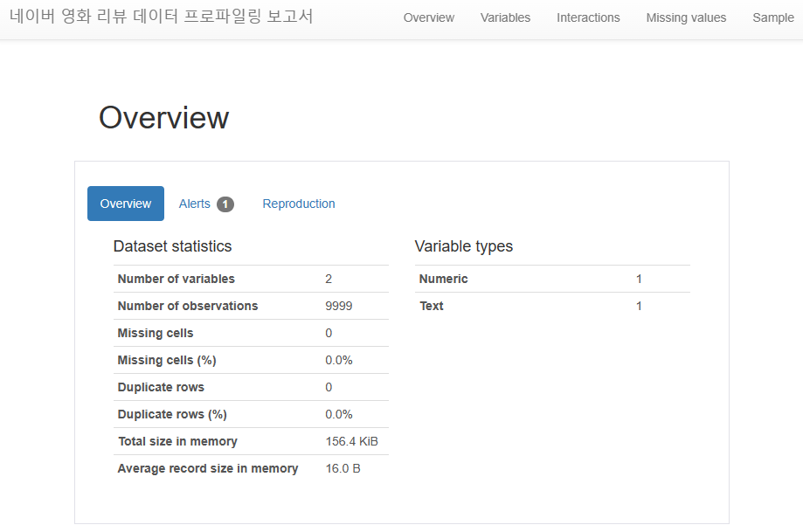The height and width of the screenshot is (532, 803).
Task: Select the blue Overview tab
Action: tap(126, 204)
